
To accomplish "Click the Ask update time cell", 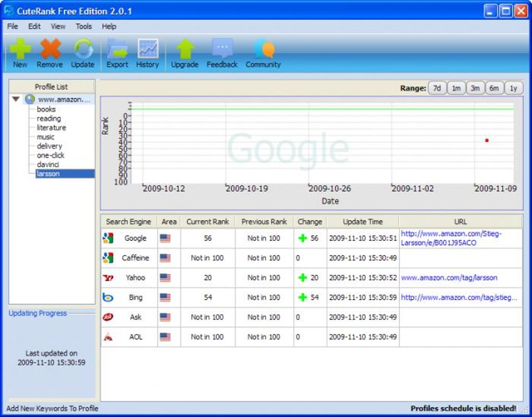I will pos(362,317).
